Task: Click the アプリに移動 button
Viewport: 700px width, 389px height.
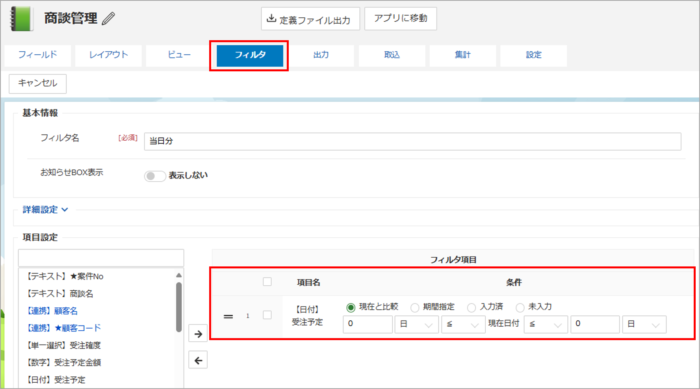Action: (400, 18)
